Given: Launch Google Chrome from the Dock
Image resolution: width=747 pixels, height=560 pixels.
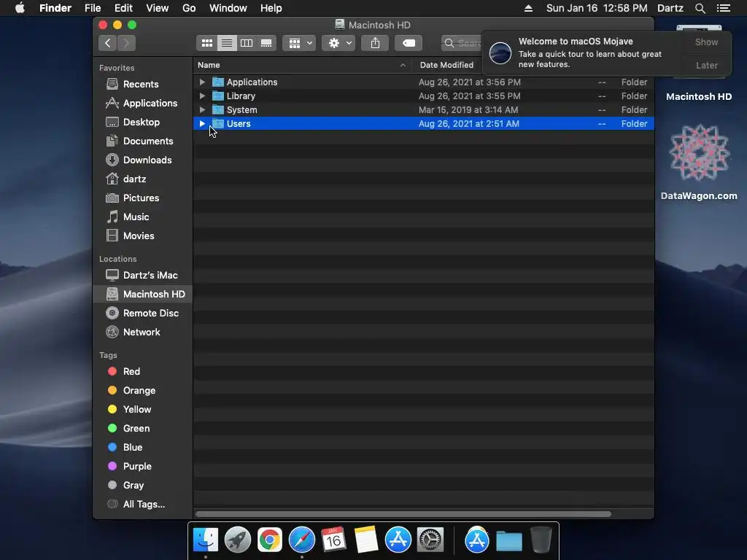Looking at the screenshot, I should (270, 540).
